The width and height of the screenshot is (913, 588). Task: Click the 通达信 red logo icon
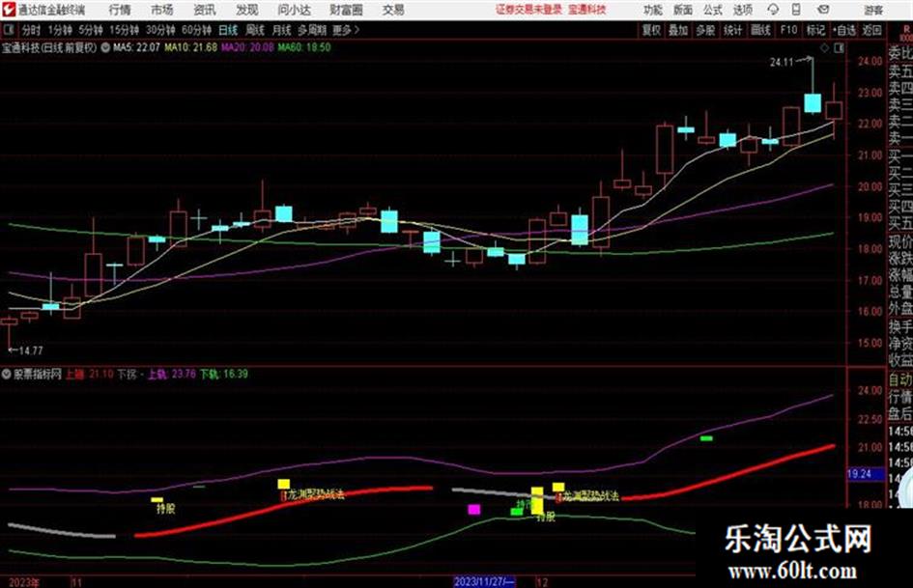9,10
